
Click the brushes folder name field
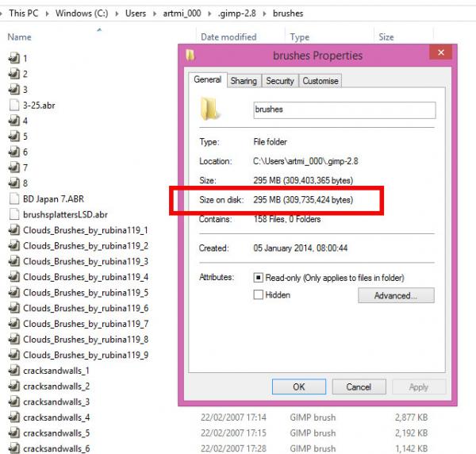[x=344, y=110]
